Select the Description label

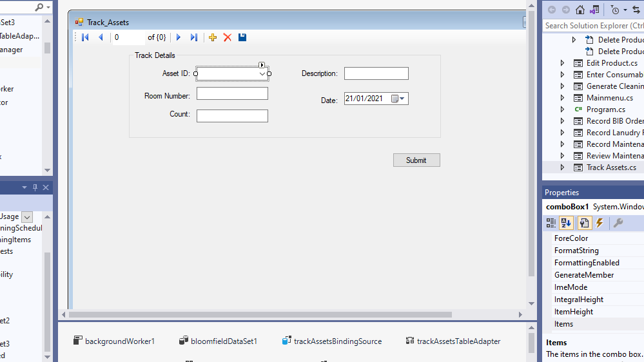point(320,73)
